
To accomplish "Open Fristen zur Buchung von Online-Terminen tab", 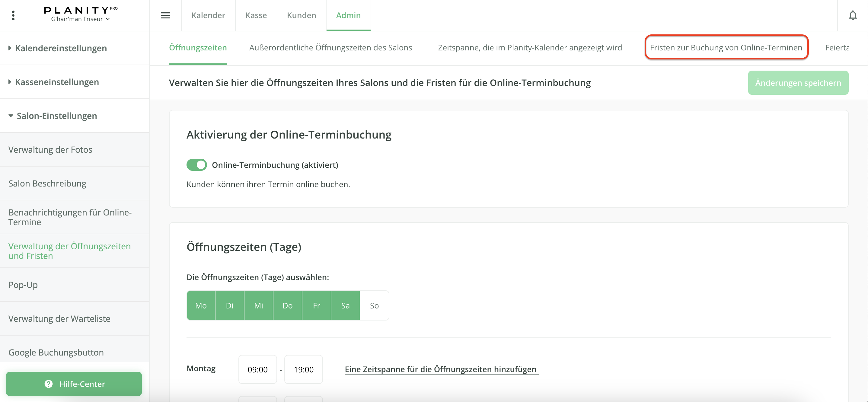I will point(726,47).
